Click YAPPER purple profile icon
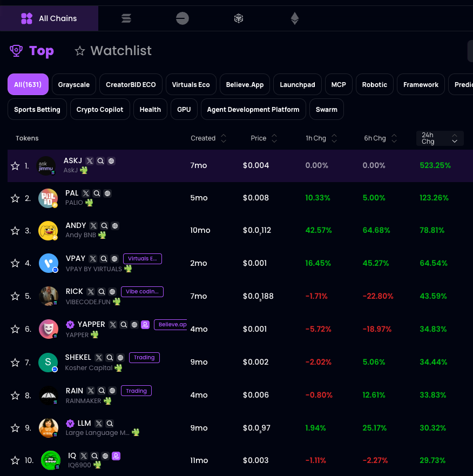The image size is (473, 476). point(145,325)
